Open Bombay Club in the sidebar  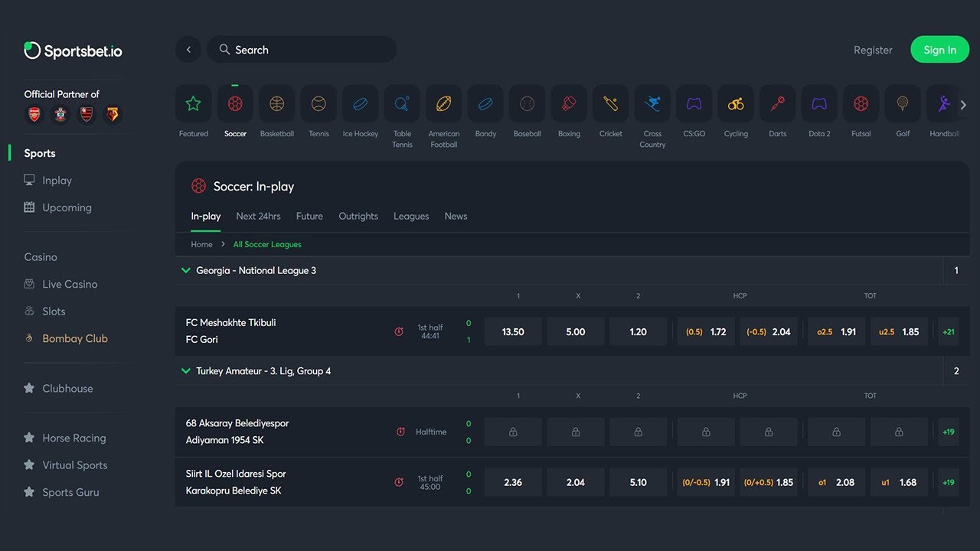(x=65, y=338)
